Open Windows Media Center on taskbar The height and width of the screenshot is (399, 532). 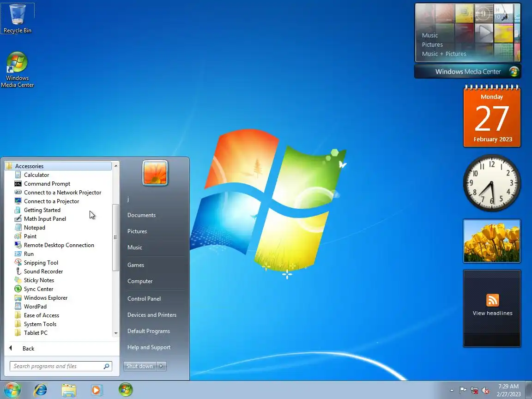pyautogui.click(x=126, y=390)
